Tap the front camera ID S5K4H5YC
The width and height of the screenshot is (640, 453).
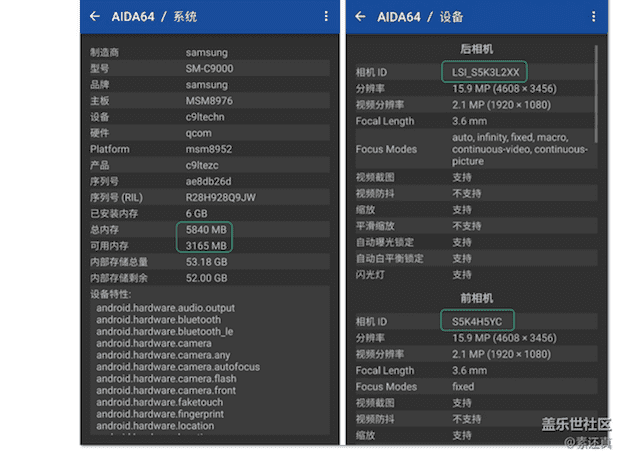click(x=477, y=321)
